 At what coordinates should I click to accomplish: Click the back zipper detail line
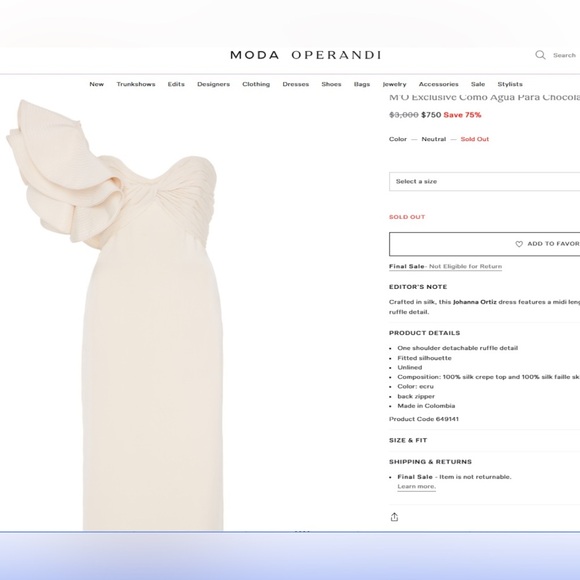416,396
